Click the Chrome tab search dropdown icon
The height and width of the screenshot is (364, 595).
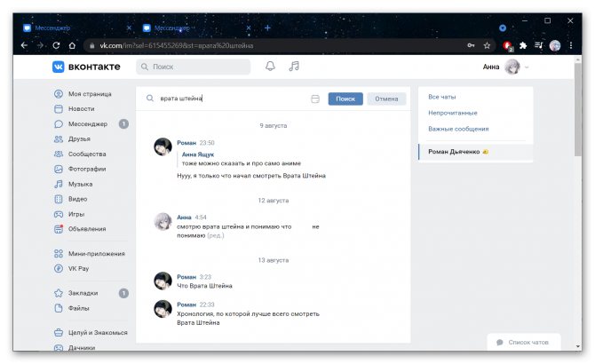(x=503, y=28)
